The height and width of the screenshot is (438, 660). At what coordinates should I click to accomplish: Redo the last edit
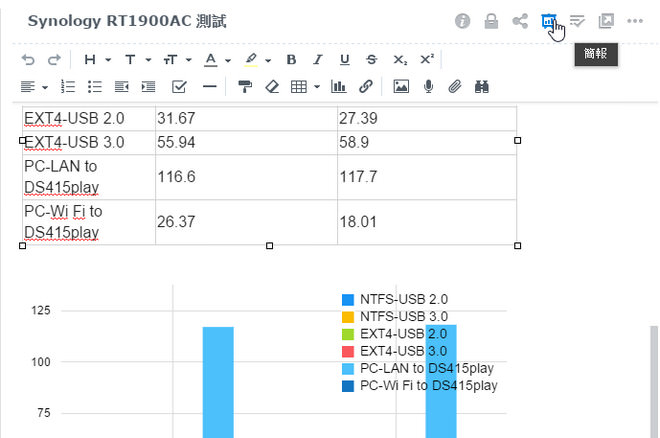point(54,60)
